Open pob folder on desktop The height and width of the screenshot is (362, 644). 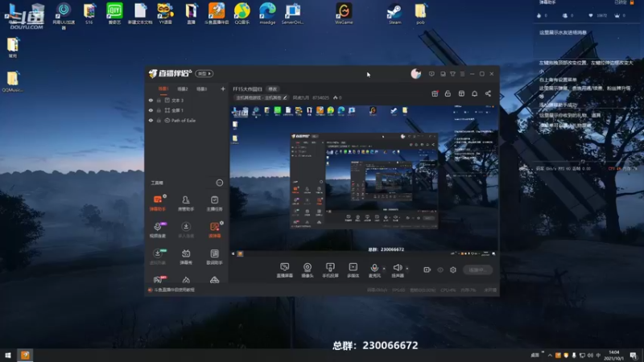pos(420,14)
